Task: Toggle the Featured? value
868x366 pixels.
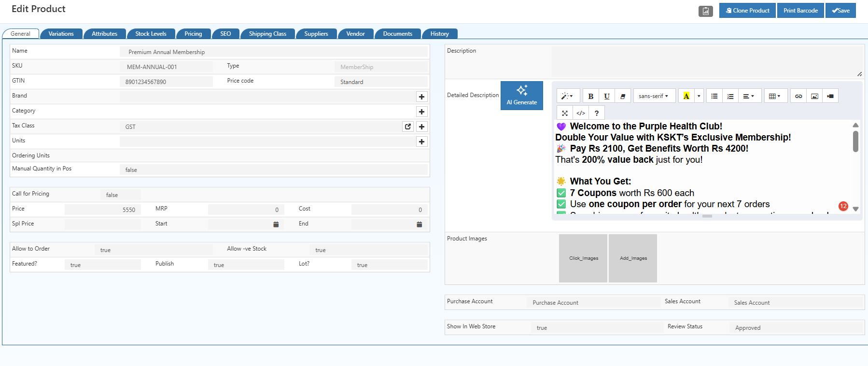Action: pyautogui.click(x=103, y=265)
